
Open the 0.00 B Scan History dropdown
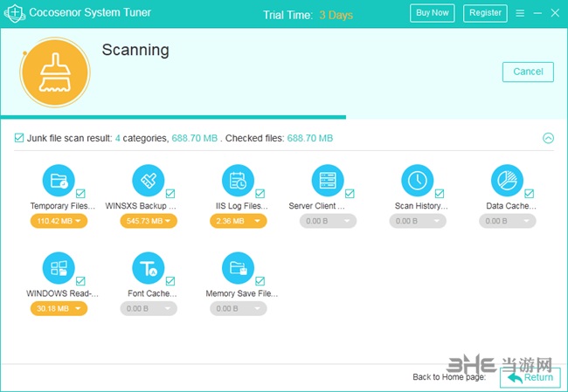point(418,221)
